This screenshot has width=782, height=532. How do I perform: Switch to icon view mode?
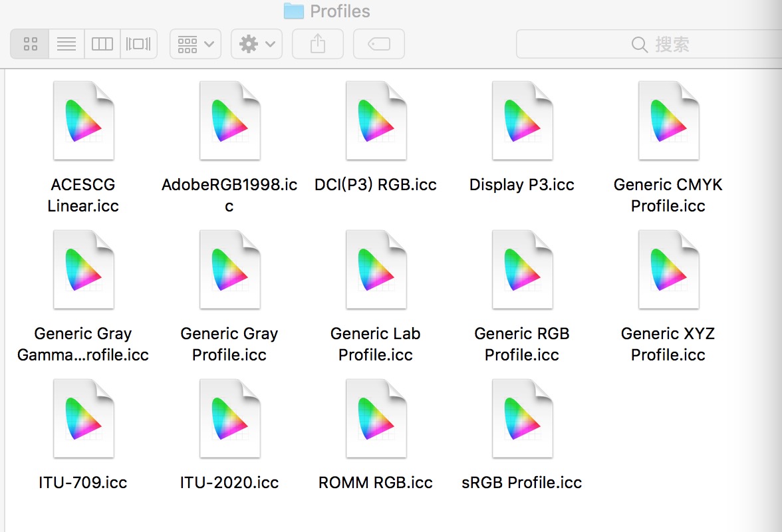pos(30,45)
